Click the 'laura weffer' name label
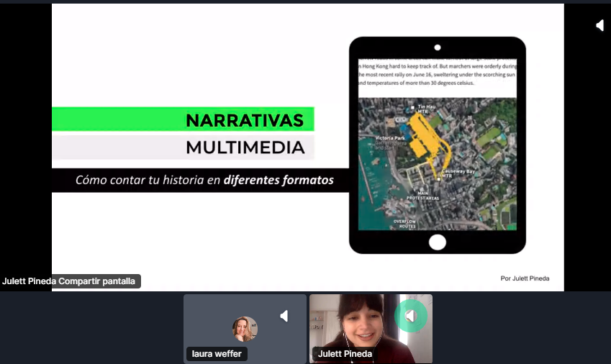 (x=217, y=354)
